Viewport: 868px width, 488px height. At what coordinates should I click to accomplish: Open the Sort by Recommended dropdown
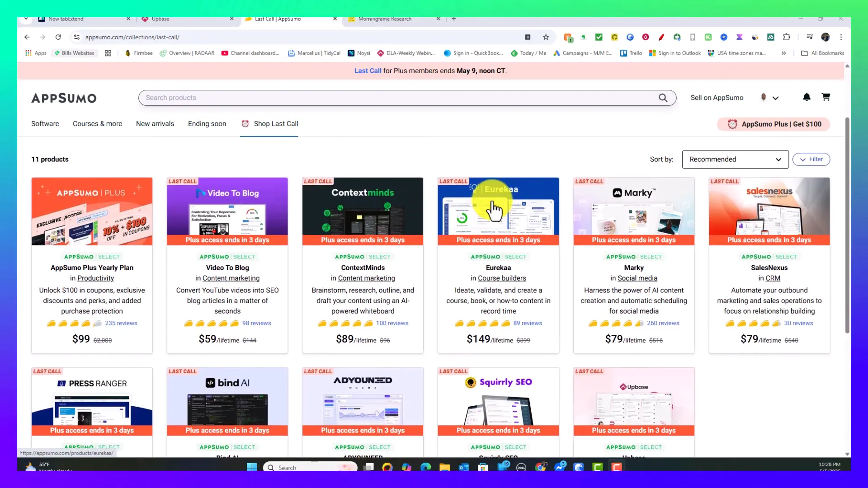735,160
